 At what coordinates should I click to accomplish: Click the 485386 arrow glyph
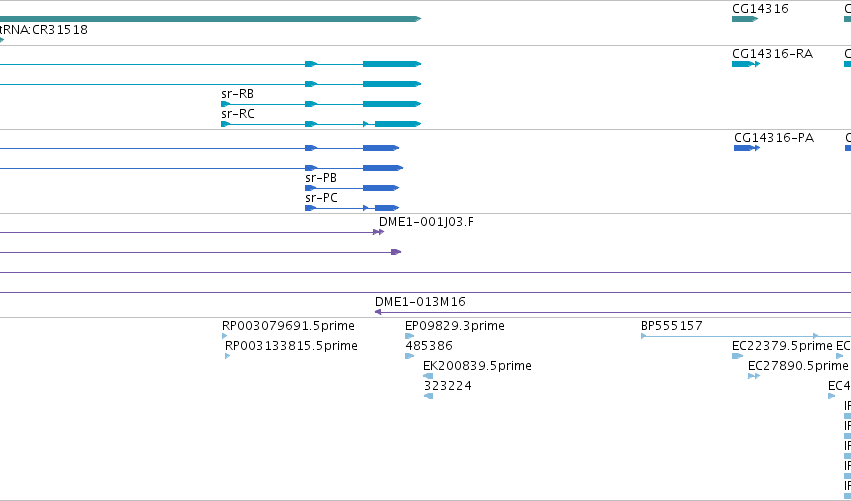(x=409, y=356)
